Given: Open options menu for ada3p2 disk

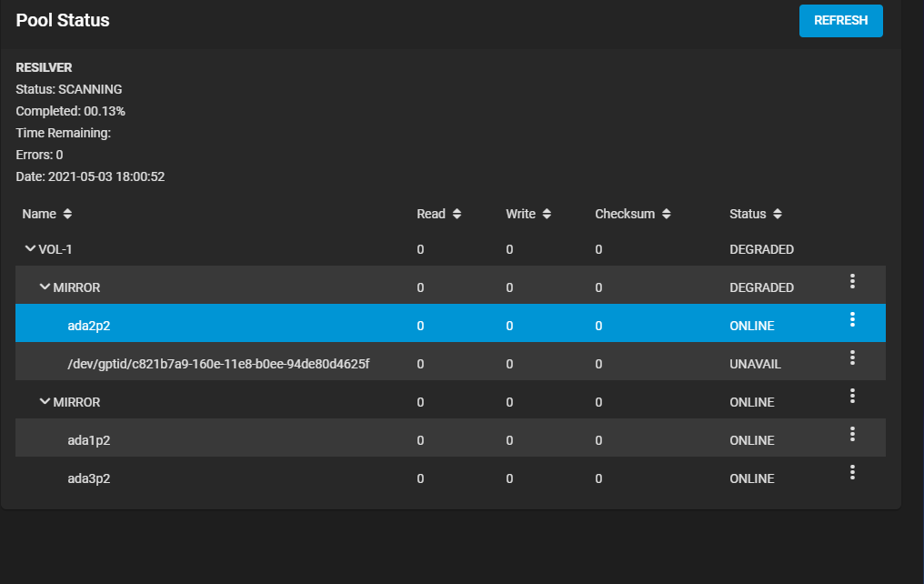Looking at the screenshot, I should [x=852, y=472].
